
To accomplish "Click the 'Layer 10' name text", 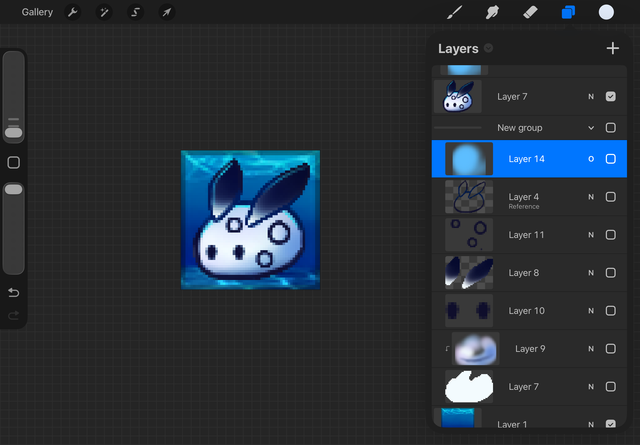I will click(x=526, y=311).
